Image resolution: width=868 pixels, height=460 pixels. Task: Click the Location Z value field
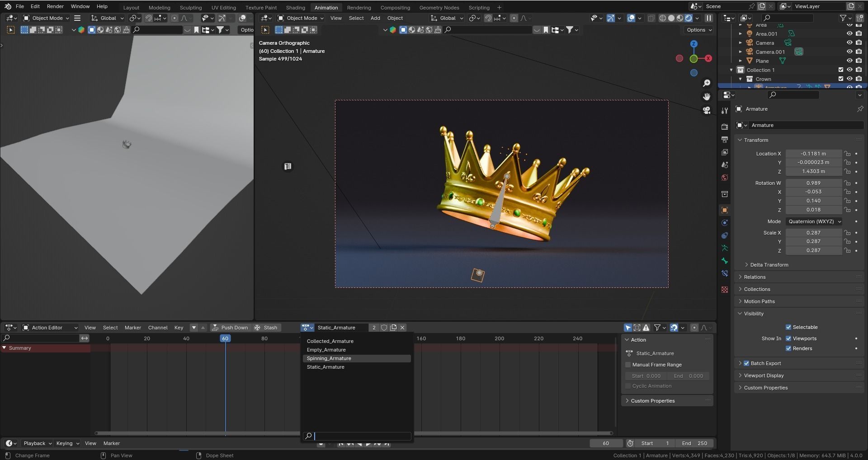(x=813, y=171)
